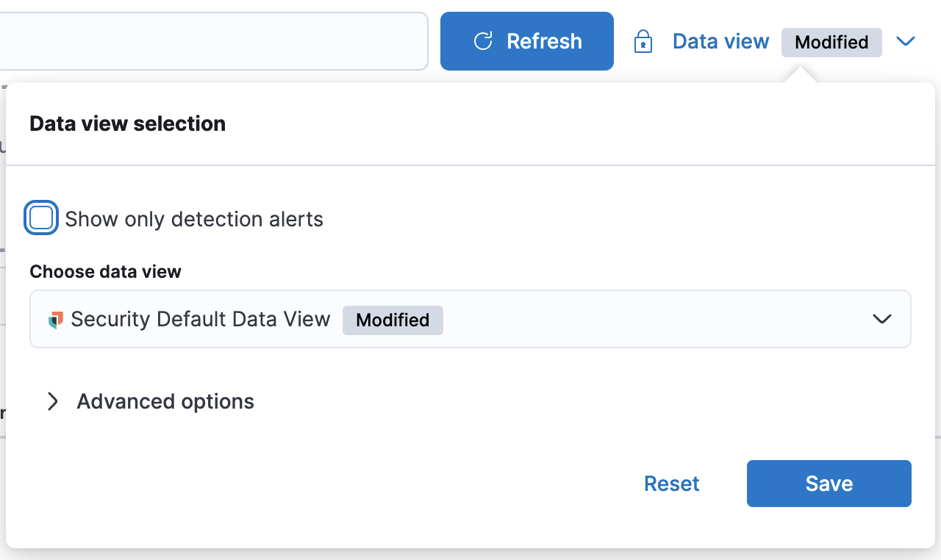Expand Advanced options using the arrow
The image size is (941, 560).
52,401
